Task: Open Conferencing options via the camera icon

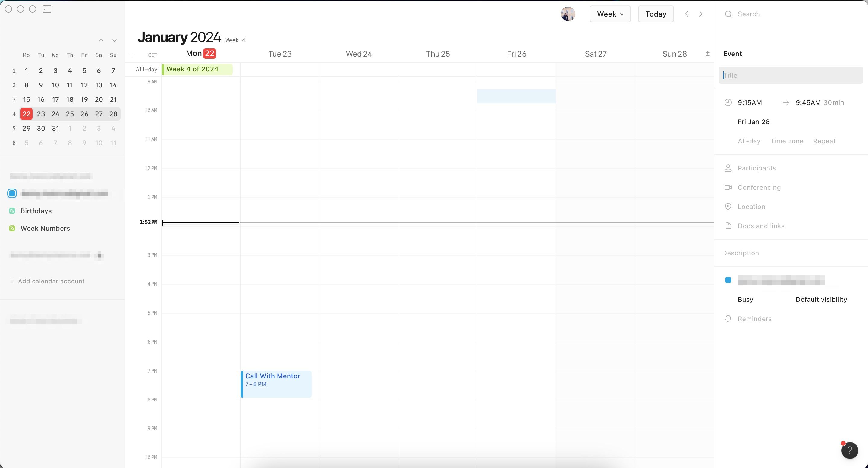Action: (x=728, y=187)
